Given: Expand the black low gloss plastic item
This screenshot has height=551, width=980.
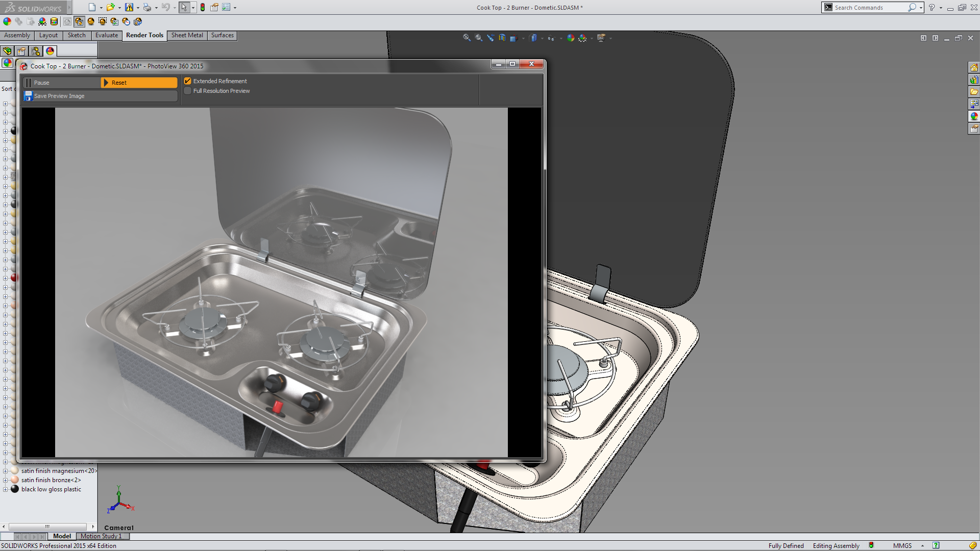Looking at the screenshot, I should coord(5,489).
